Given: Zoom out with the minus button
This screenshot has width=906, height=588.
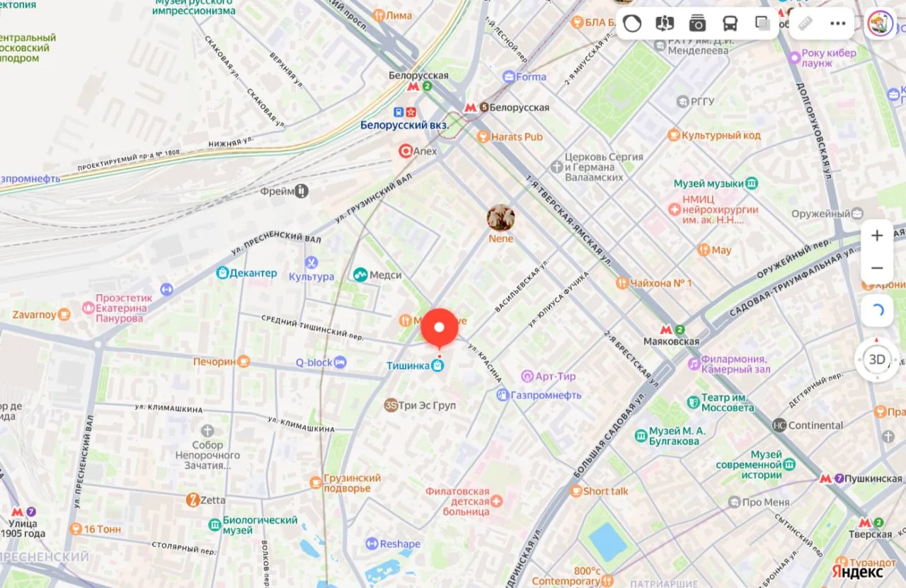Looking at the screenshot, I should click(877, 268).
